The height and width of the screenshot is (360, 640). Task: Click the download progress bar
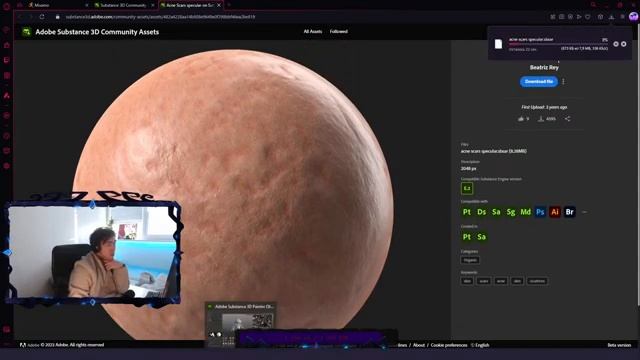click(x=558, y=44)
